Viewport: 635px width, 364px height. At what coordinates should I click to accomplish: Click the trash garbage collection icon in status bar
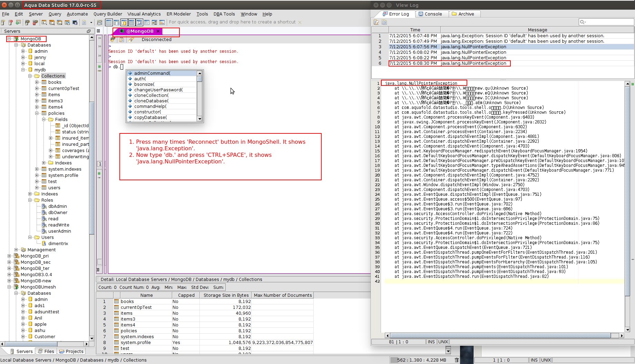(x=457, y=360)
